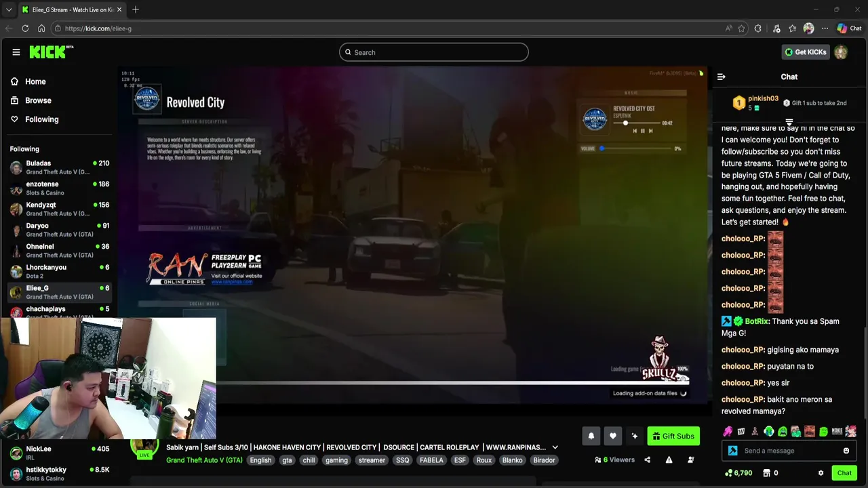Screen dimensions: 868x488
Task: Reload the page in the browser
Action: click(x=25, y=28)
